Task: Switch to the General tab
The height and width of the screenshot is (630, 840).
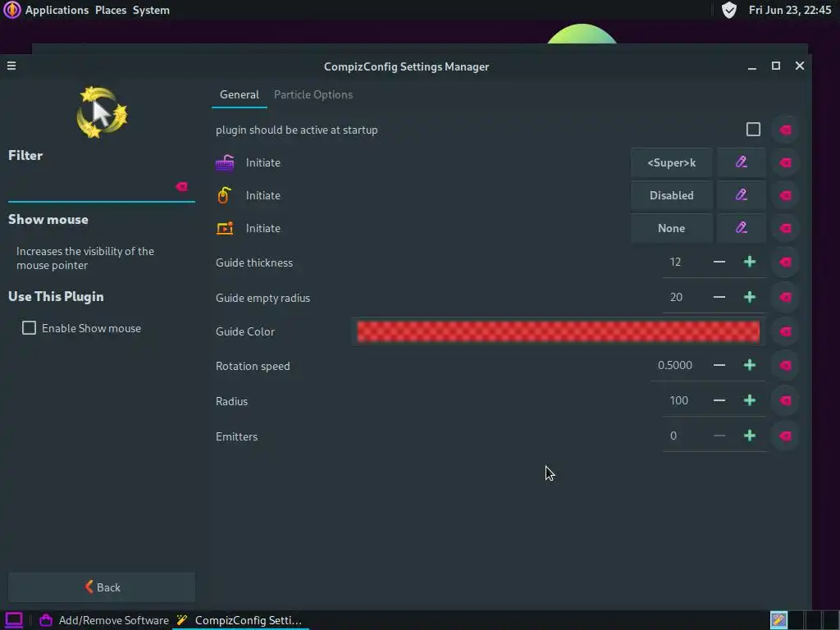Action: point(240,95)
